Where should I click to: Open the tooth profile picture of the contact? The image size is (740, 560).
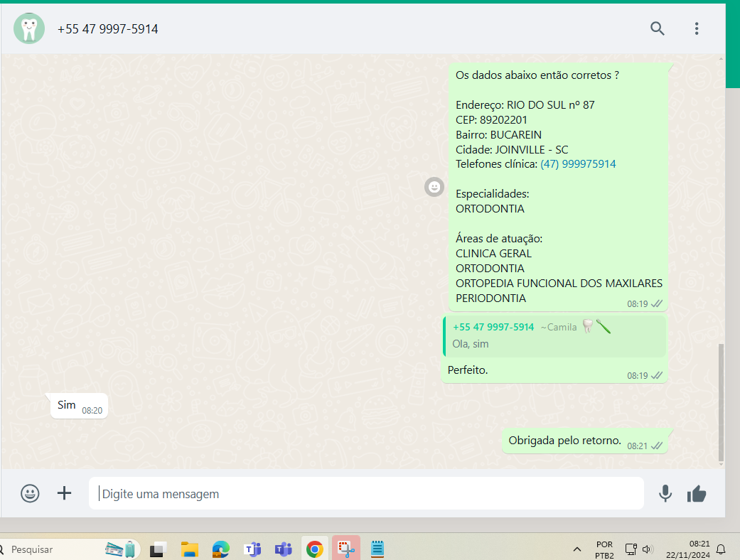(x=29, y=28)
